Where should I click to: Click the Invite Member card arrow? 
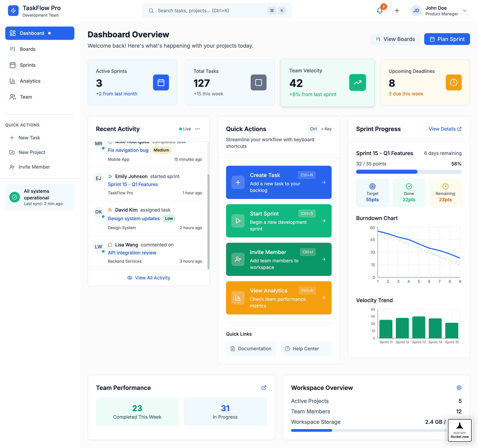coord(324,259)
